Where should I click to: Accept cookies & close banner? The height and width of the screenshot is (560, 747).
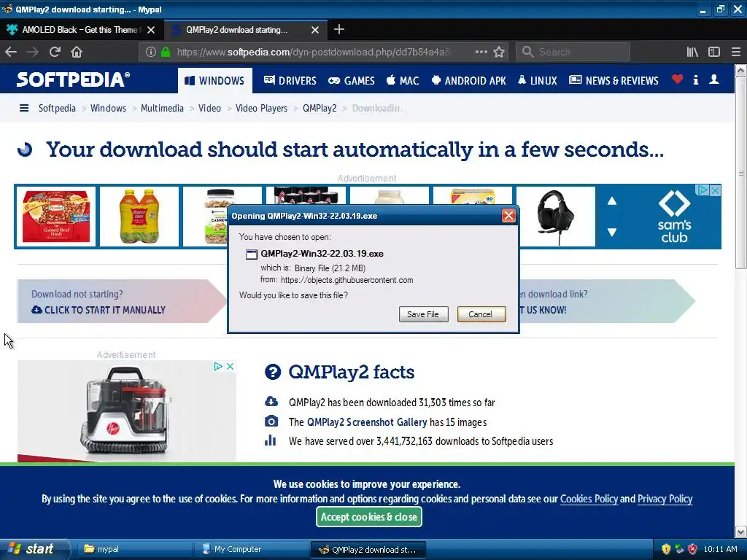pos(368,517)
